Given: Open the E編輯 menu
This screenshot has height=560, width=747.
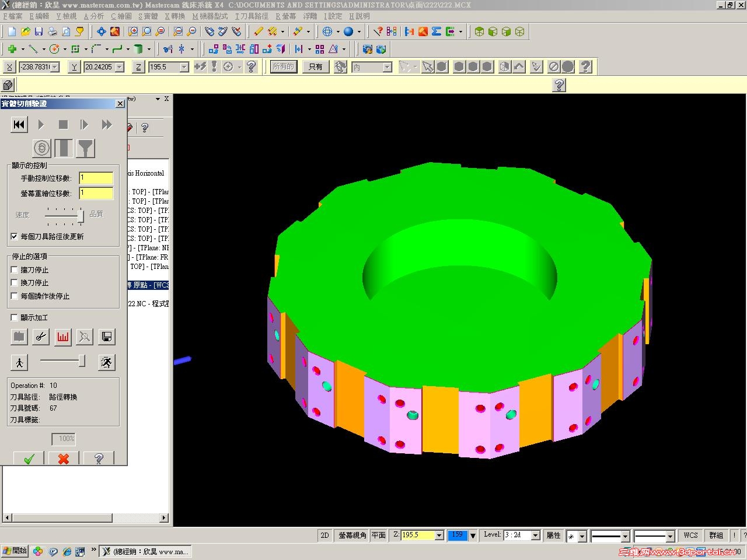Looking at the screenshot, I should 40,16.
